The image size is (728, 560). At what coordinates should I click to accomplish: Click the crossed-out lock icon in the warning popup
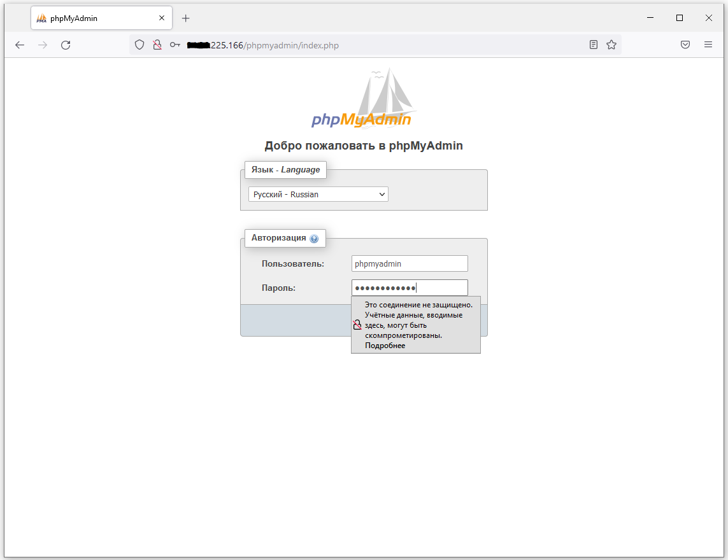pyautogui.click(x=357, y=325)
